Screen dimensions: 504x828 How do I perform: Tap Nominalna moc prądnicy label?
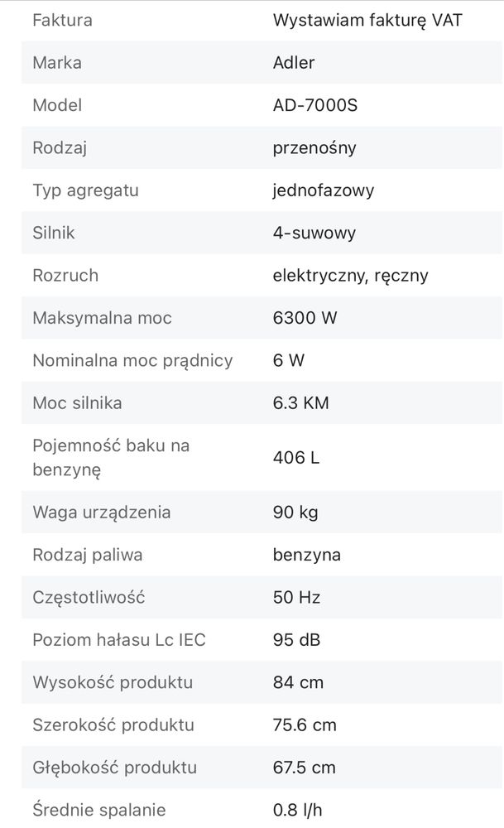(x=132, y=361)
